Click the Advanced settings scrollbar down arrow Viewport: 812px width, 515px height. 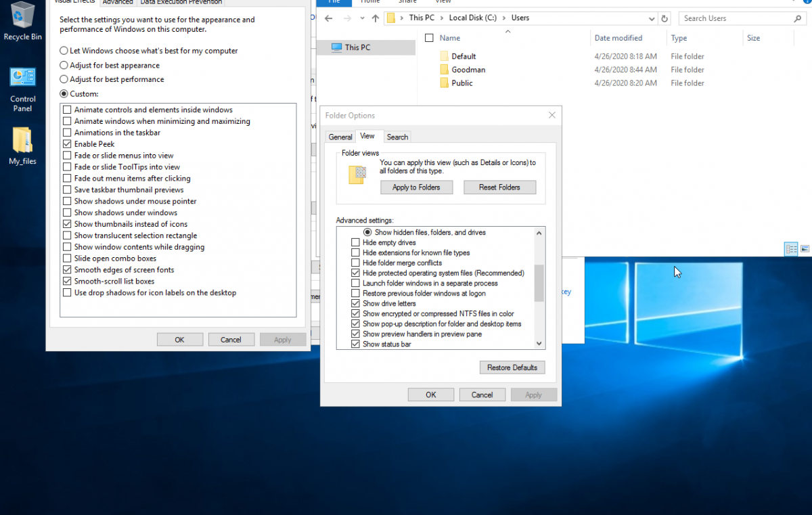tap(539, 344)
